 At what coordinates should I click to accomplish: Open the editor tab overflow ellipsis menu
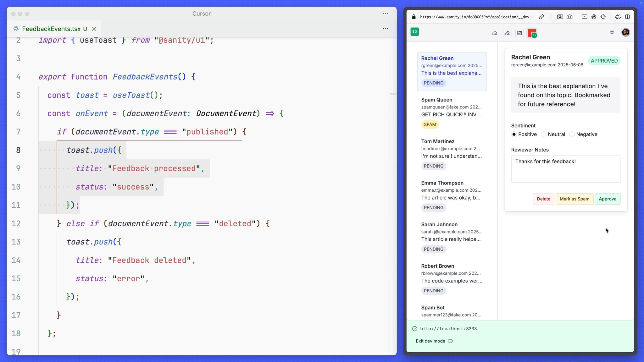pyautogui.click(x=385, y=29)
